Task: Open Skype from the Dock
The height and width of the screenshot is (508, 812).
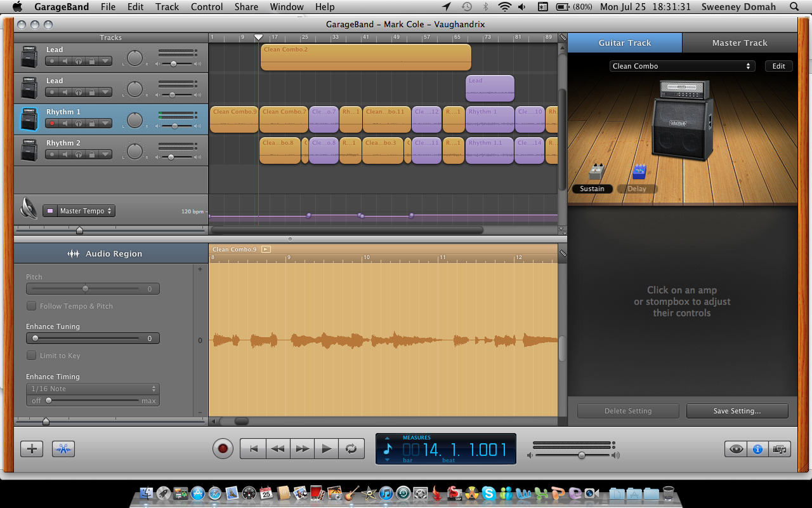Action: (x=488, y=493)
